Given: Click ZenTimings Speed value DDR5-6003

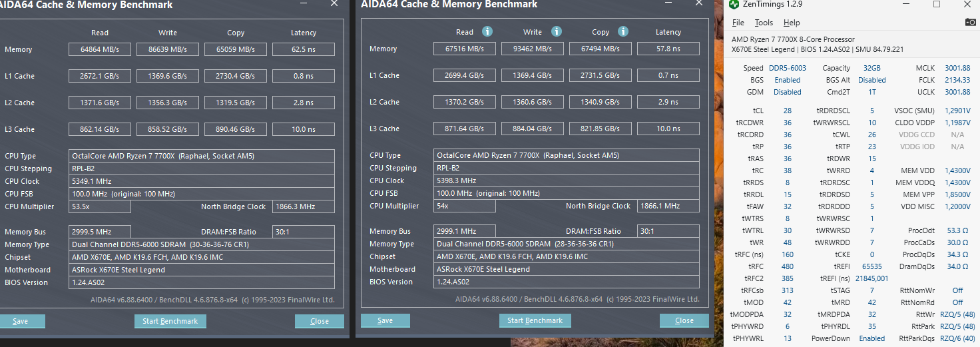Looking at the screenshot, I should [x=788, y=68].
